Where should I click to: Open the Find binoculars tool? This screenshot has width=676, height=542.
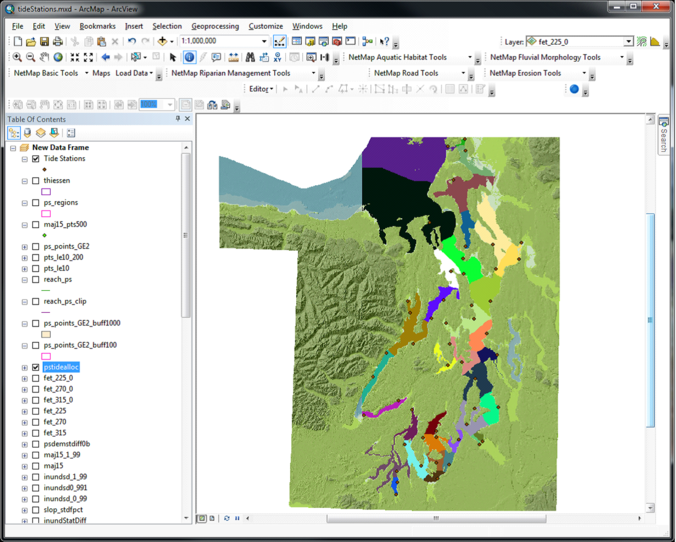tap(250, 58)
